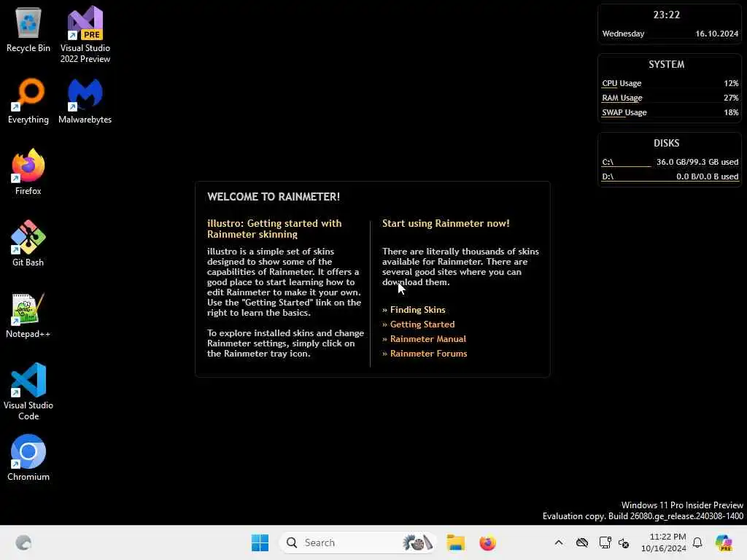Screen dimensions: 747x560
Task: Click the taskbar Search field
Action: tap(358, 542)
